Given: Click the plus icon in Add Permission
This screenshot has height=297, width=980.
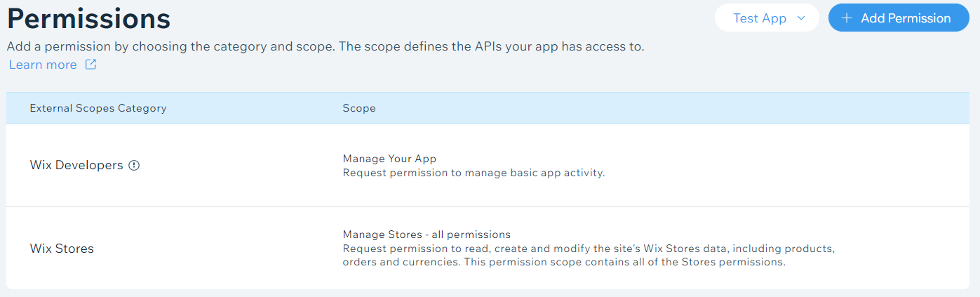Looking at the screenshot, I should (847, 18).
